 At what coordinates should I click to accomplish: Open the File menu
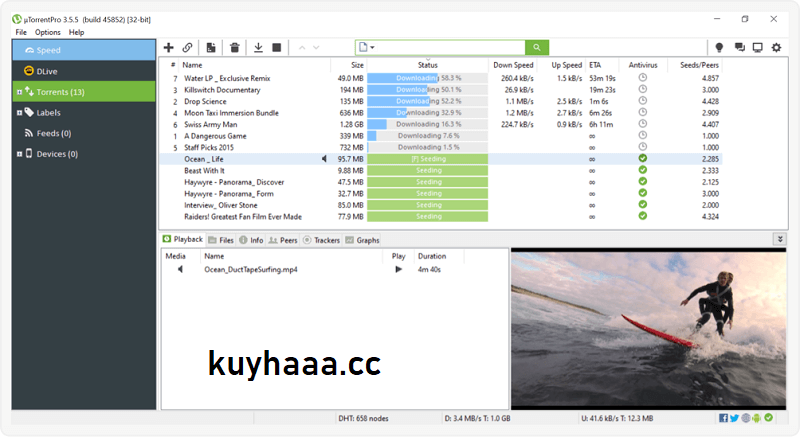(21, 32)
